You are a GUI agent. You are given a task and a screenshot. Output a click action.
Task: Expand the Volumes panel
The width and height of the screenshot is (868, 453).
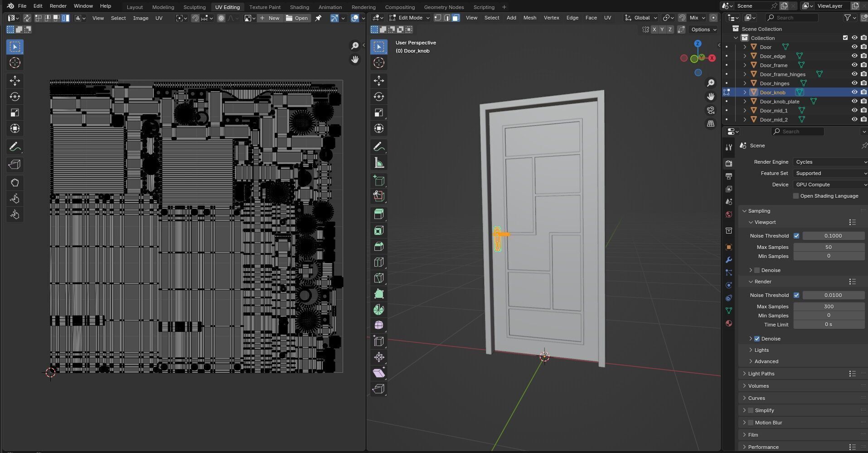click(x=758, y=386)
